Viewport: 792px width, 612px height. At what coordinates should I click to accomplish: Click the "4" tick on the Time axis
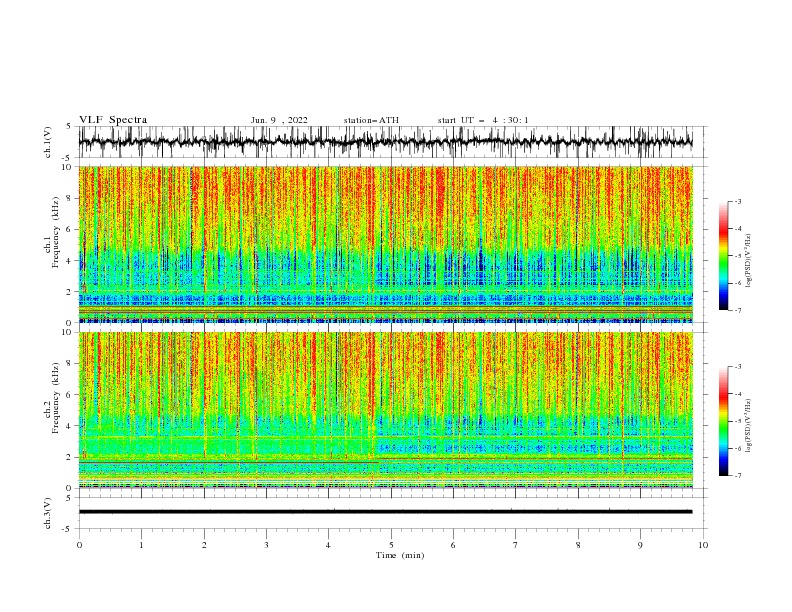coord(328,545)
